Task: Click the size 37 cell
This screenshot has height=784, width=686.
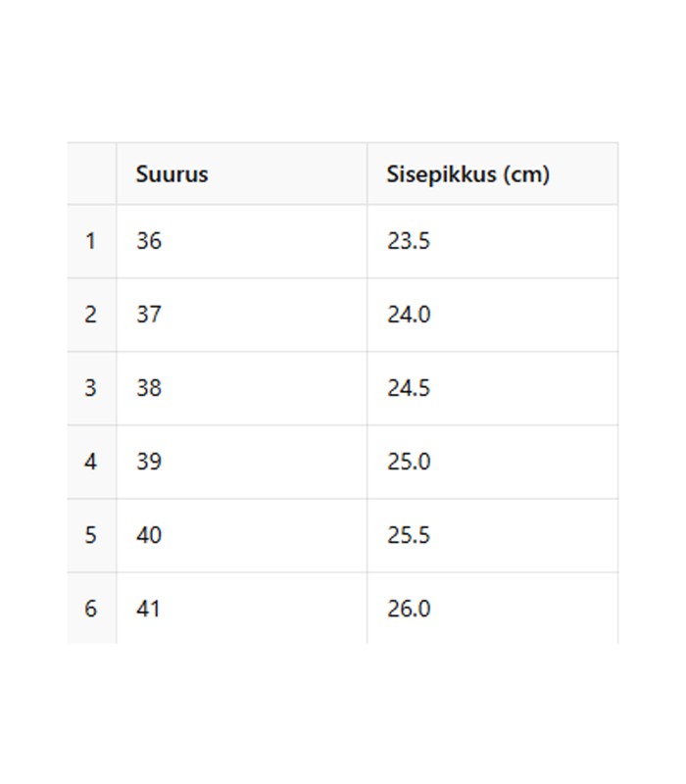Action: pyautogui.click(x=241, y=315)
